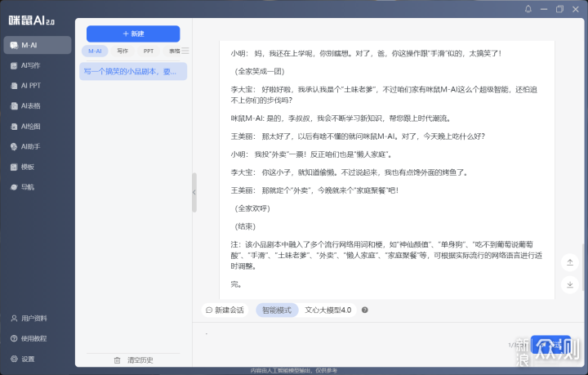
Task: Switch to 智能模式 mode
Action: pos(277,310)
